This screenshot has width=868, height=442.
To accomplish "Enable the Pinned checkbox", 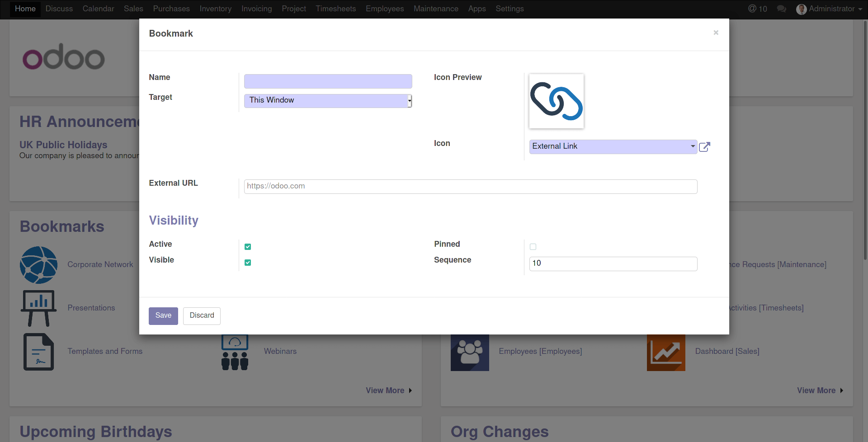I will (533, 246).
